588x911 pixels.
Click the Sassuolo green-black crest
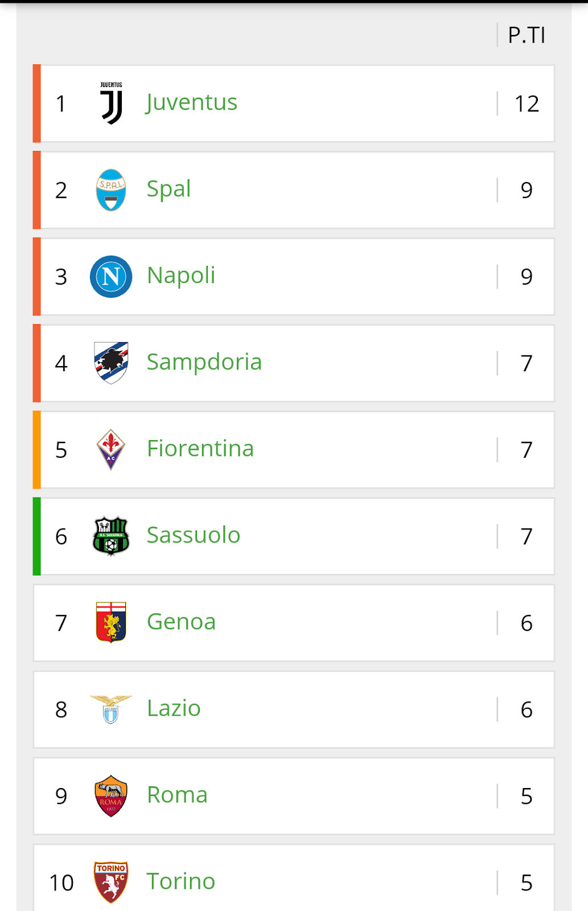[111, 536]
